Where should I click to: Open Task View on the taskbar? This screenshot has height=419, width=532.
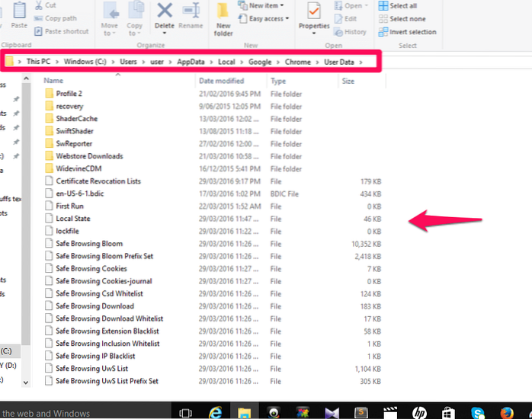click(x=185, y=413)
